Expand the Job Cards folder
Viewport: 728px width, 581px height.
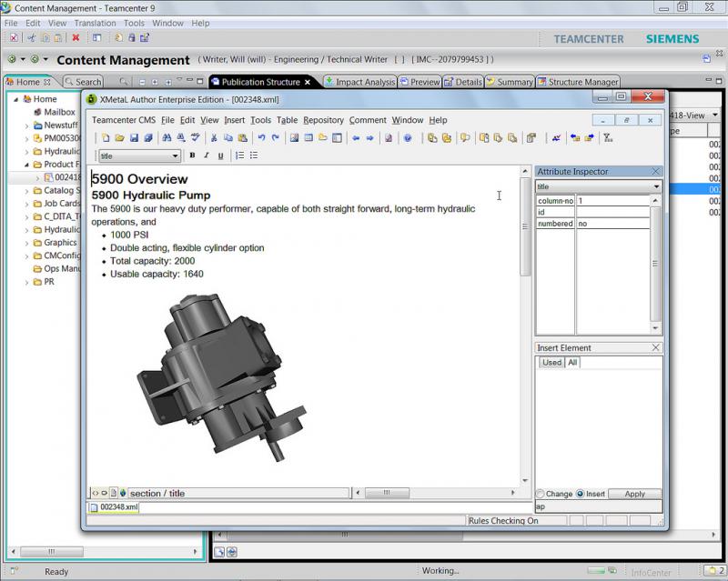(26, 204)
